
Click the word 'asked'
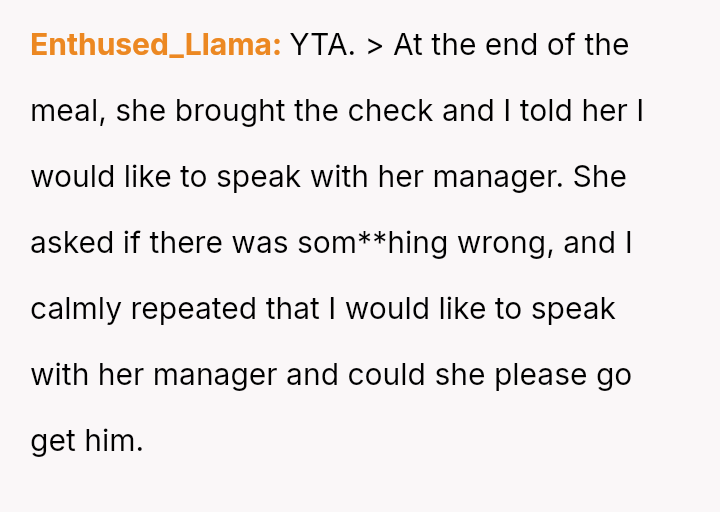(x=72, y=243)
